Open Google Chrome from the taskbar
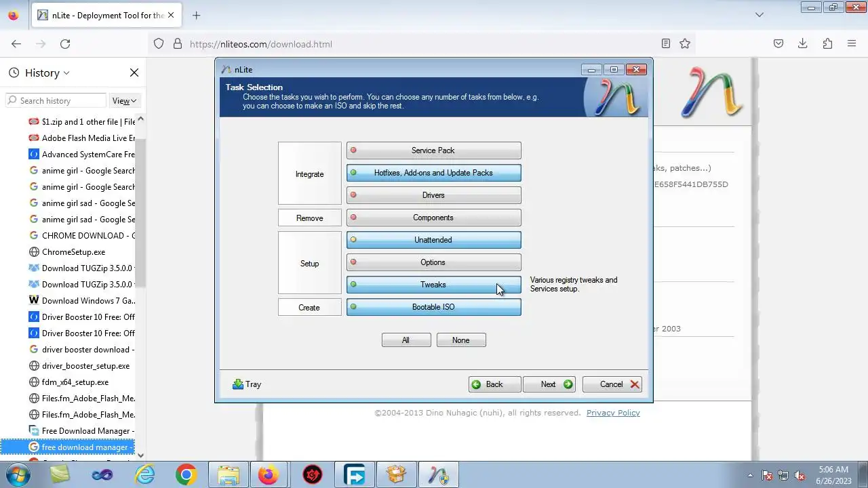This screenshot has width=868, height=488. (186, 475)
